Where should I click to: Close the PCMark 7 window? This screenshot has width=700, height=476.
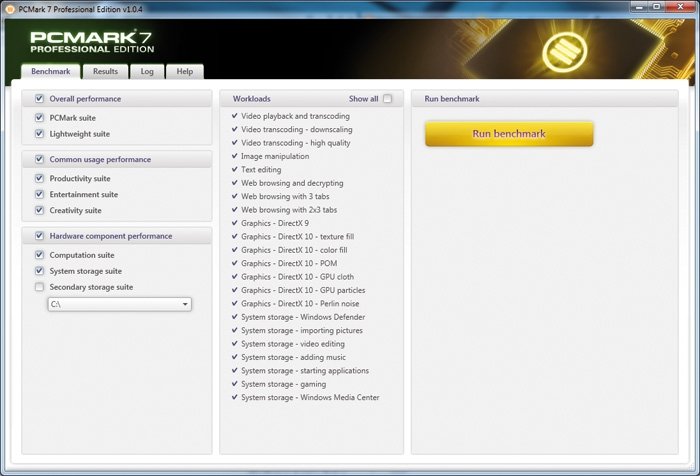click(680, 7)
